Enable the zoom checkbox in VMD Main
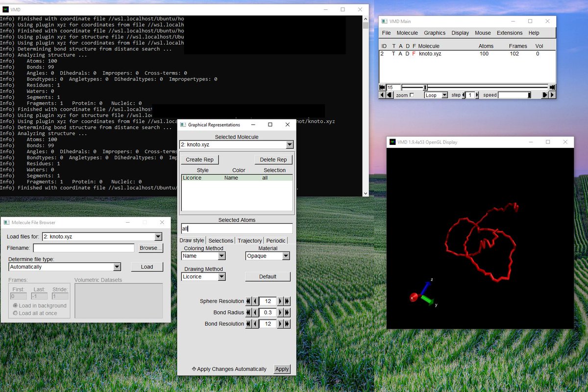 pos(412,95)
